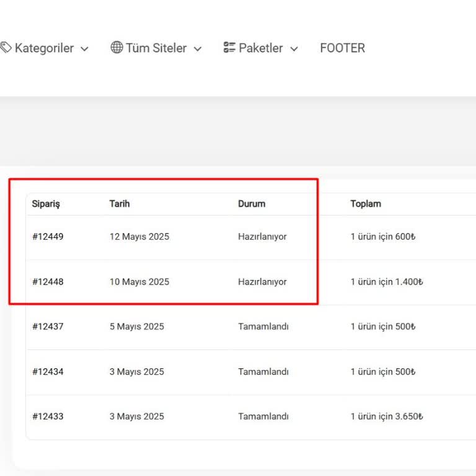
Task: Click the tag icon beside Kategoriler
Action: (6, 48)
